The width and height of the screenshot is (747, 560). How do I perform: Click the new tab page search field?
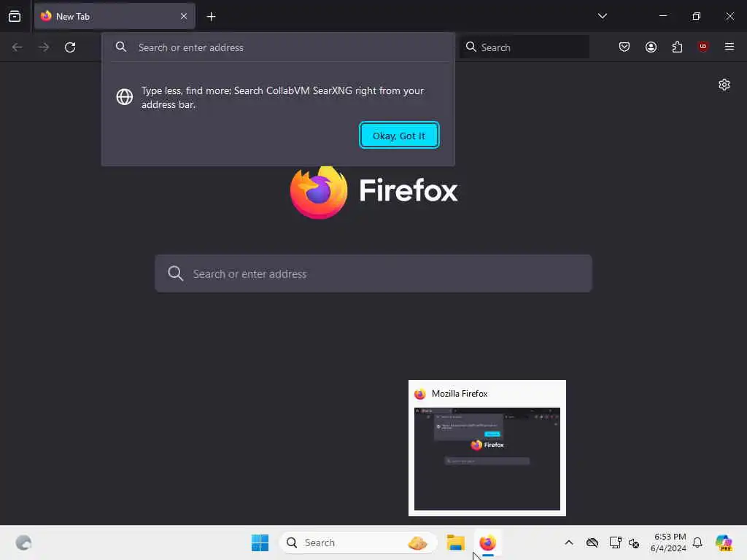pyautogui.click(x=373, y=273)
